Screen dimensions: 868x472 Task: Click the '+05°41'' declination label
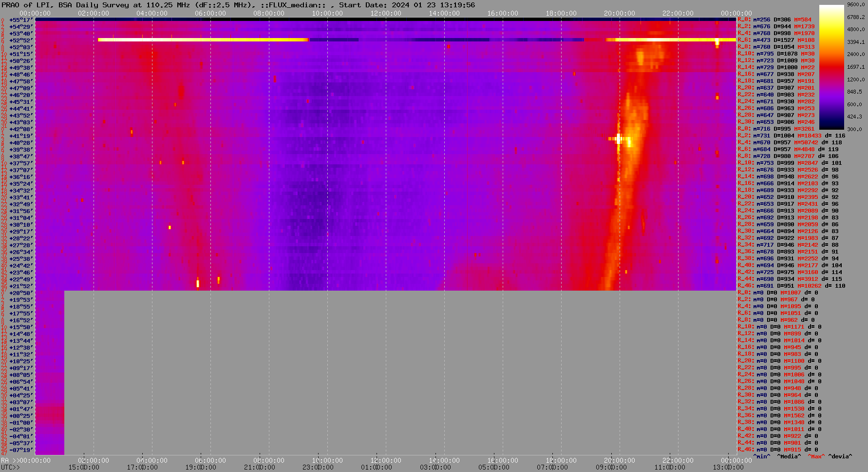click(x=21, y=389)
